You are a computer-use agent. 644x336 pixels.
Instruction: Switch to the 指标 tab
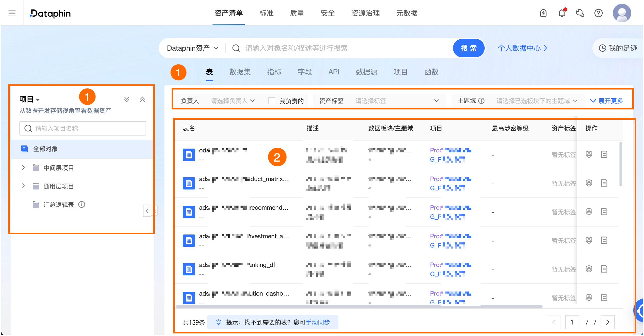(x=274, y=72)
